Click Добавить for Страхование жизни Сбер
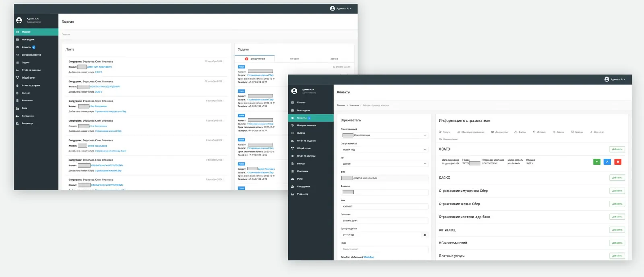Screen dimensions: 644x277 617,204
